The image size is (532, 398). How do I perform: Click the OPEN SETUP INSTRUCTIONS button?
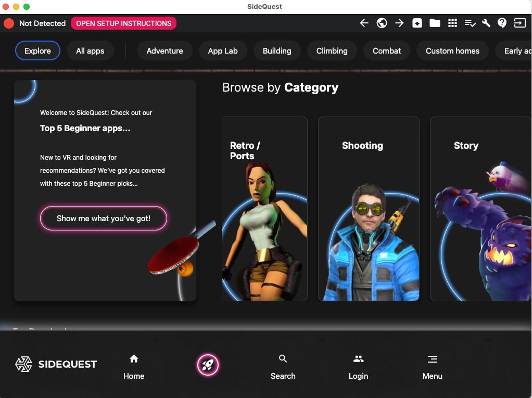pos(123,23)
